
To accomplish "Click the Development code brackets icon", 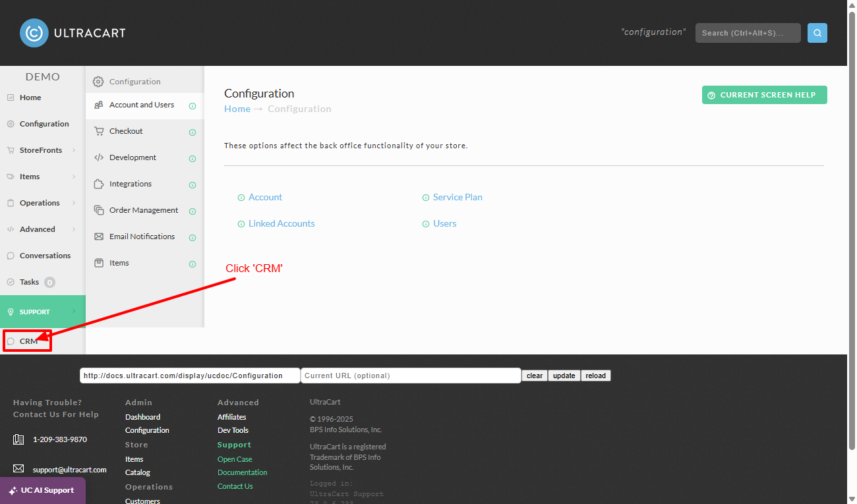I will coord(99,157).
